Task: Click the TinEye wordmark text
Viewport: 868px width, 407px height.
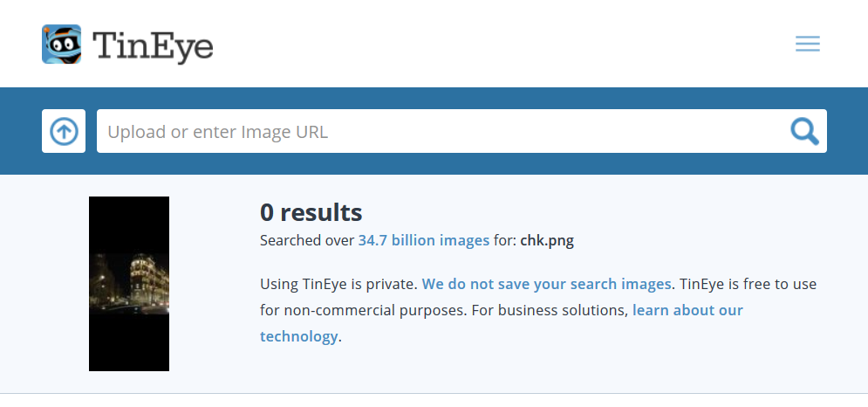Action: point(153,45)
